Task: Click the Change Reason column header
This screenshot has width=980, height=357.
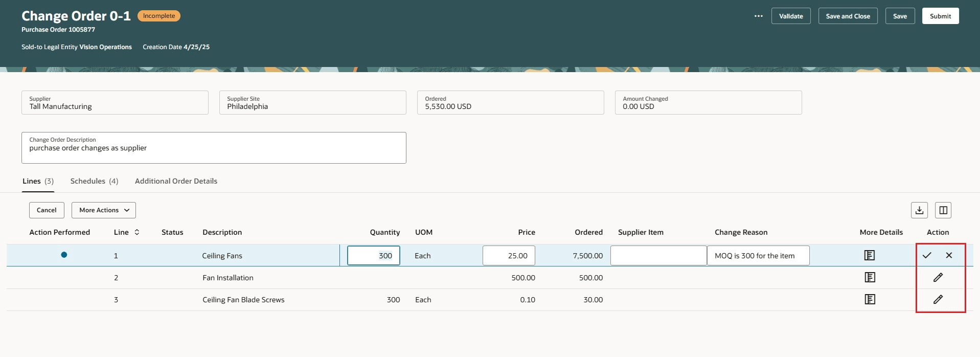Action: [x=741, y=232]
